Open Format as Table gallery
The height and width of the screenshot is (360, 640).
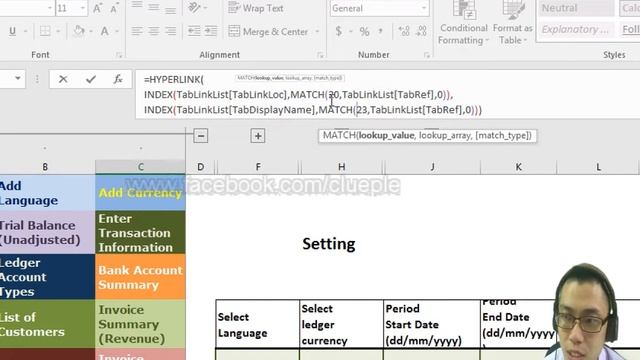[513, 22]
